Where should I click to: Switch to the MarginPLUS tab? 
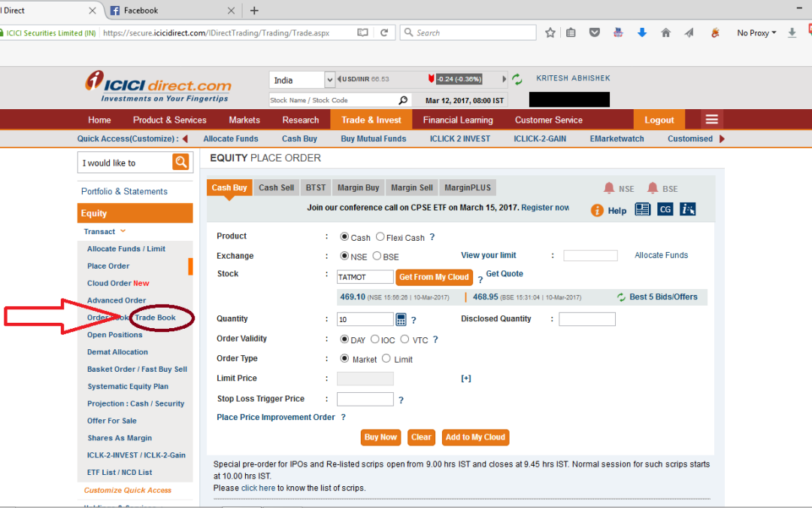(468, 187)
